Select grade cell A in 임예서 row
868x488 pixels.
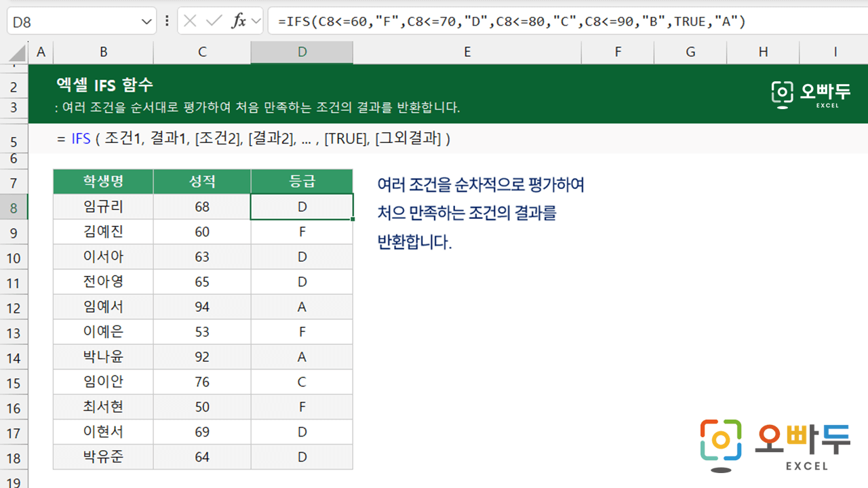[x=302, y=307]
